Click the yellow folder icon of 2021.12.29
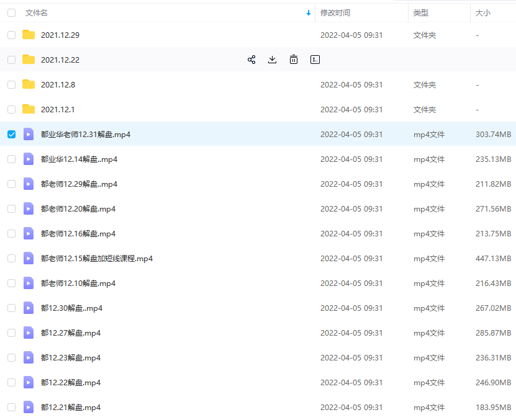This screenshot has width=516, height=420. pyautogui.click(x=28, y=35)
